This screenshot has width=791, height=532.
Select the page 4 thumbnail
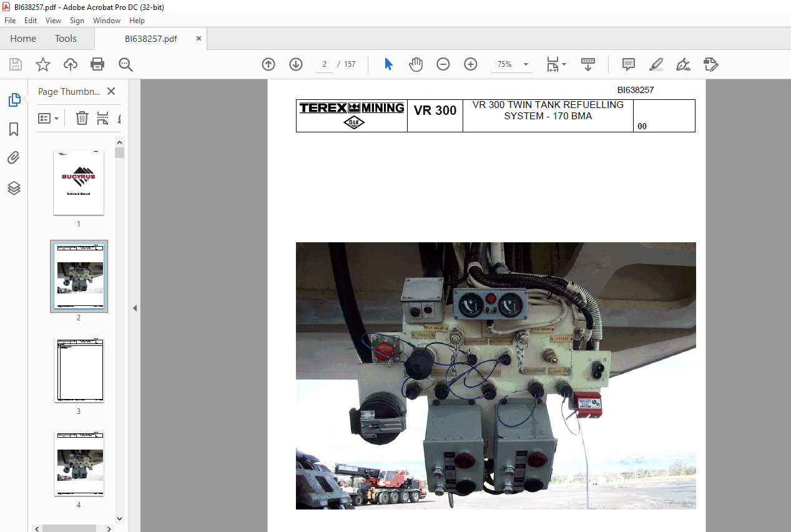pyautogui.click(x=79, y=464)
